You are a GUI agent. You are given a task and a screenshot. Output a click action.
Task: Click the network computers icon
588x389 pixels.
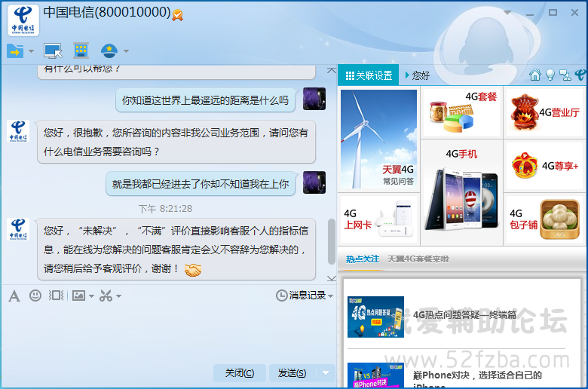[x=565, y=75]
